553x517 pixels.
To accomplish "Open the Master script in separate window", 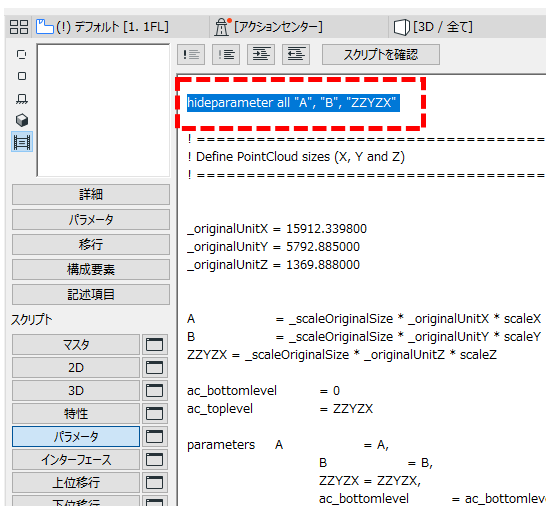I will (154, 345).
